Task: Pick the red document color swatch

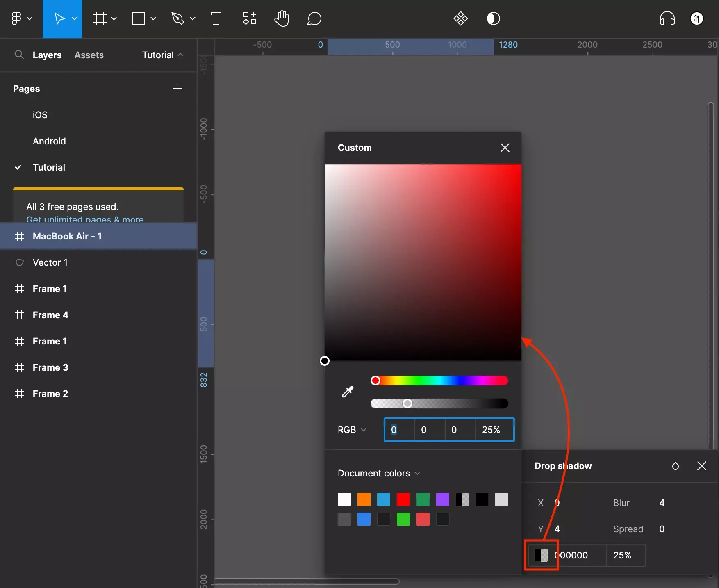Action: point(403,499)
